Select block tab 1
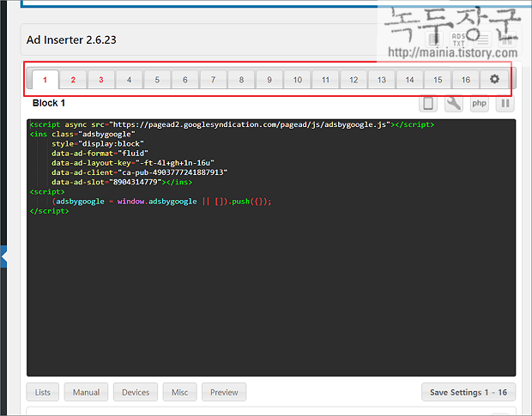Image resolution: width=532 pixels, height=416 pixels. click(x=45, y=80)
